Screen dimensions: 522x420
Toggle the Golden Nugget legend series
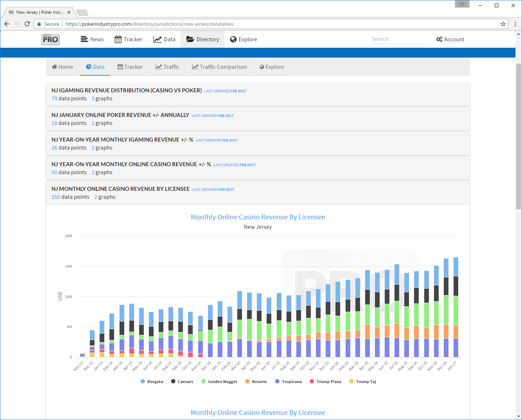[x=219, y=382]
